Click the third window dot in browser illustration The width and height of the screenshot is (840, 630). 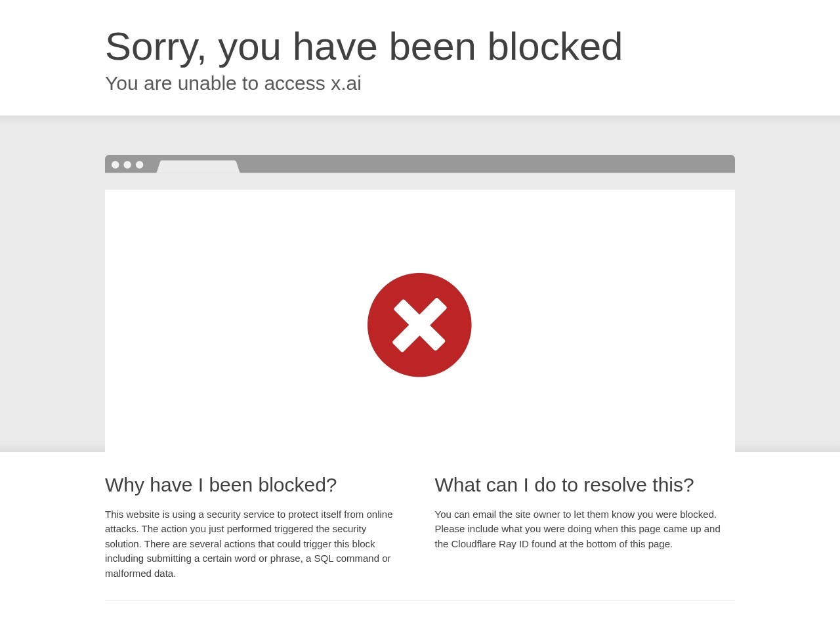139,165
